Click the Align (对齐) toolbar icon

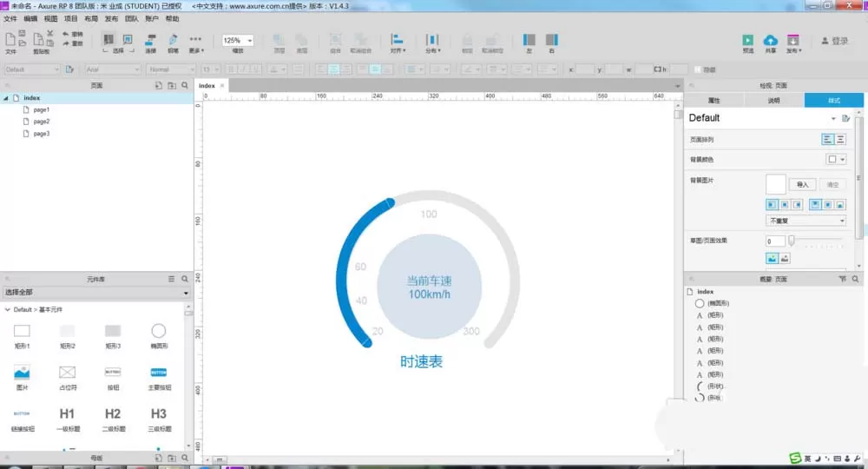[397, 39]
